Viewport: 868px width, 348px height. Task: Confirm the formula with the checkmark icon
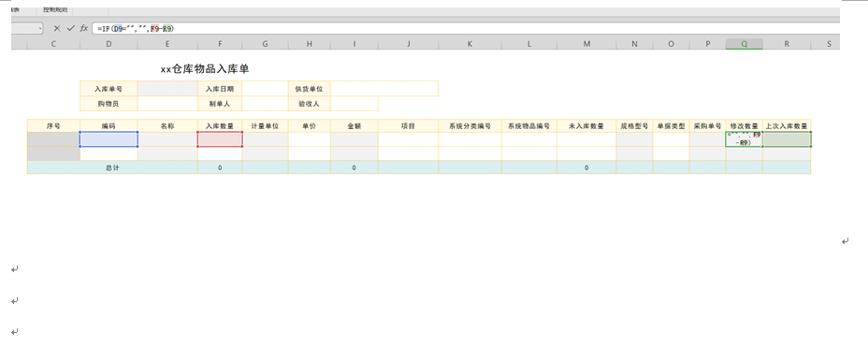click(x=70, y=28)
